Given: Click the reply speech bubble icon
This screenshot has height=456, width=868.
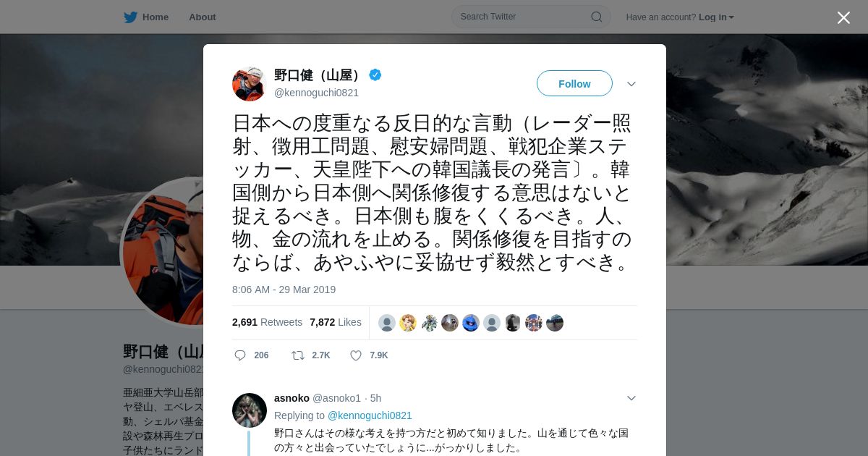Looking at the screenshot, I should coord(240,355).
